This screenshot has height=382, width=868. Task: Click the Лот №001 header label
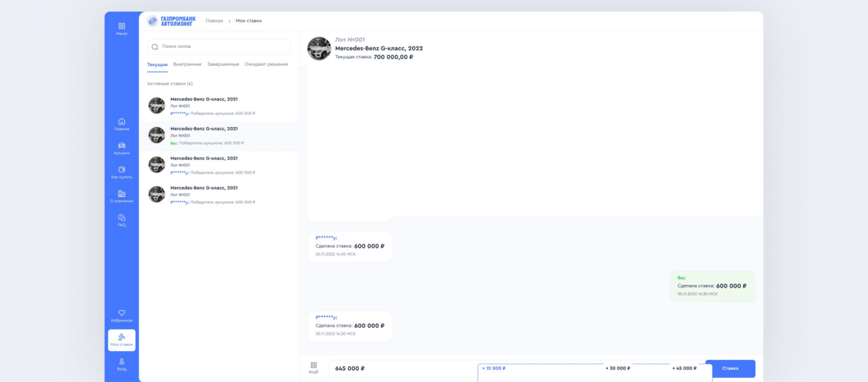350,39
